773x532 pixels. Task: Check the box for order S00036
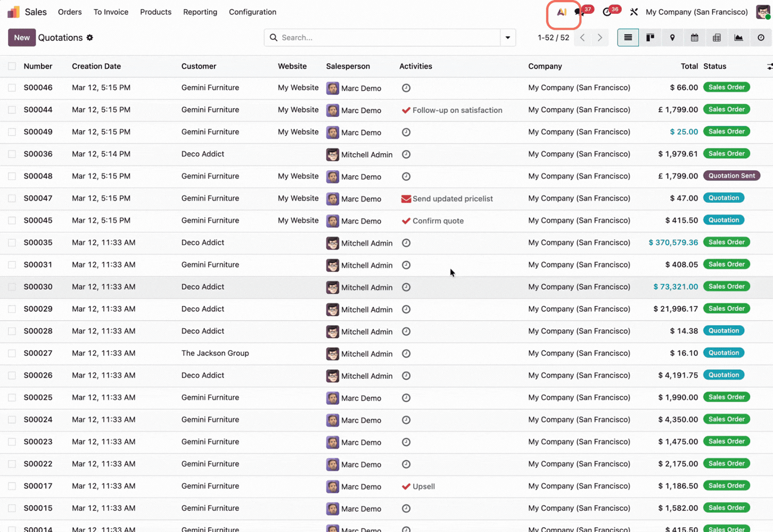click(12, 154)
